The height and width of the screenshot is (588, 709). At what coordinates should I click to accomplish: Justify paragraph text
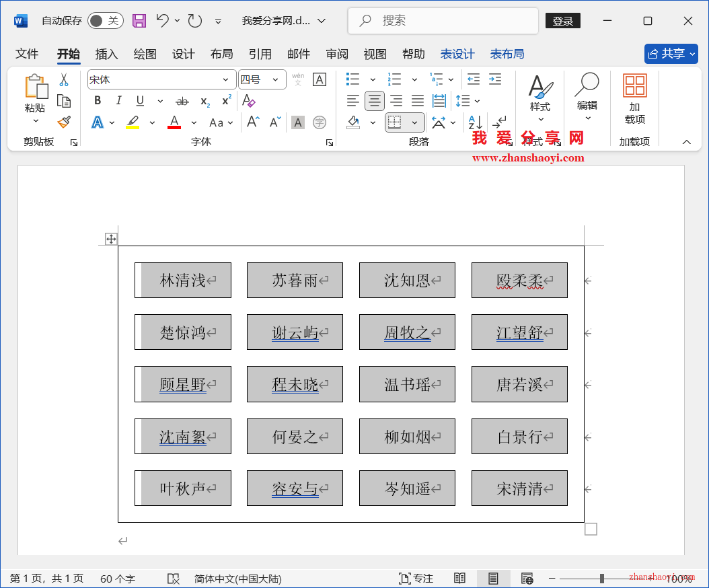pos(417,101)
